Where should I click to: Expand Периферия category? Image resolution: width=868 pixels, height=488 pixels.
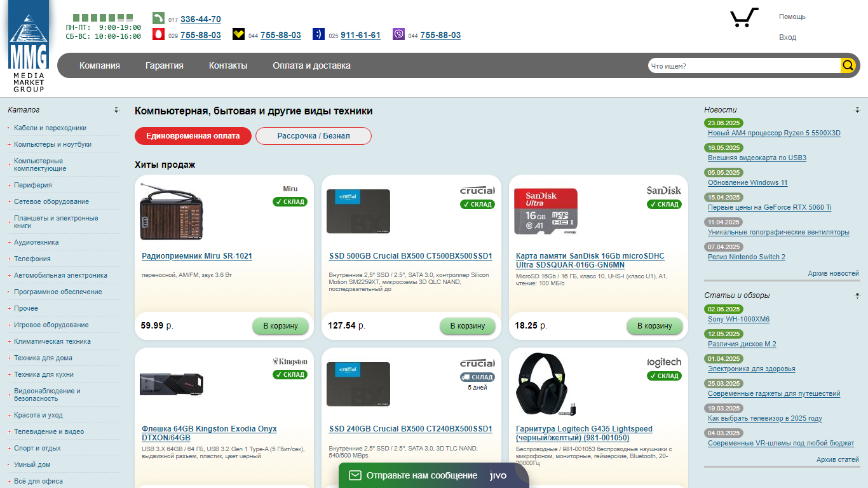tap(8, 185)
